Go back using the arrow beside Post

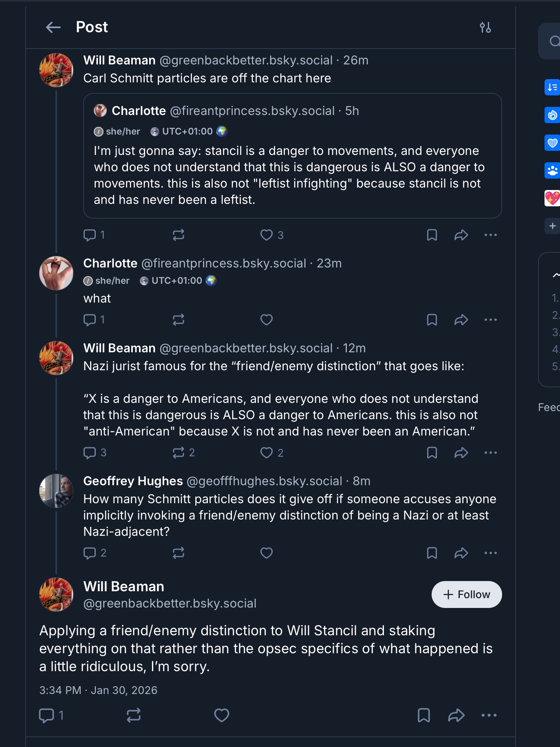point(53,27)
